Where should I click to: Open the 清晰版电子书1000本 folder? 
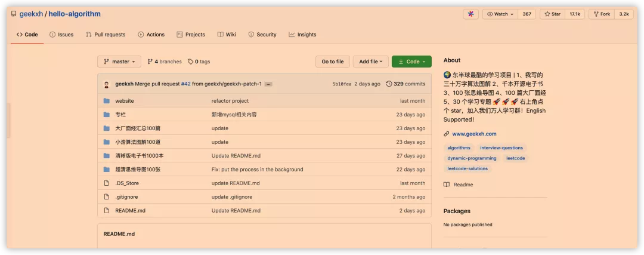tap(140, 156)
